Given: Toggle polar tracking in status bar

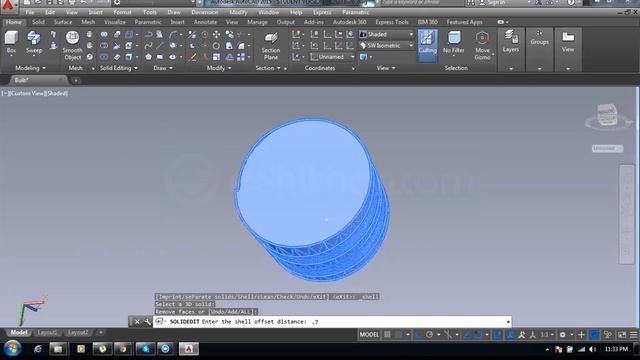Looking at the screenshot, I should tap(429, 335).
